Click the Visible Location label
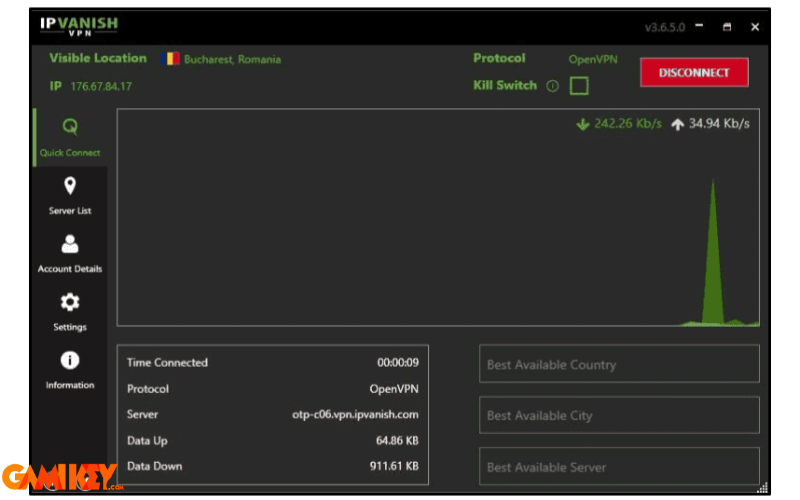The height and width of the screenshot is (500, 800). pos(98,58)
